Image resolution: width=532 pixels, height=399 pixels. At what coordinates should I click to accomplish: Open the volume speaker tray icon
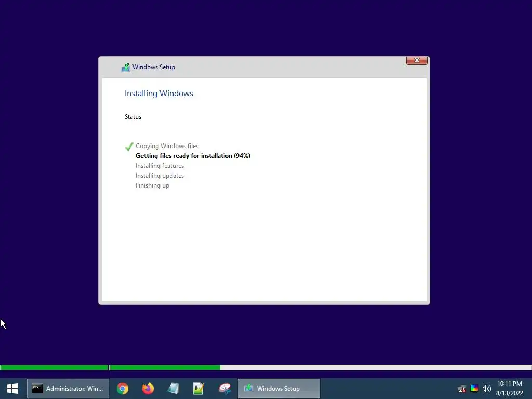(486, 389)
